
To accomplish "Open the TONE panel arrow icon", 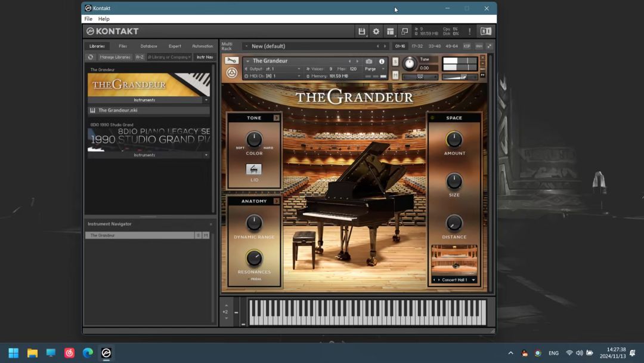I will pyautogui.click(x=277, y=118).
